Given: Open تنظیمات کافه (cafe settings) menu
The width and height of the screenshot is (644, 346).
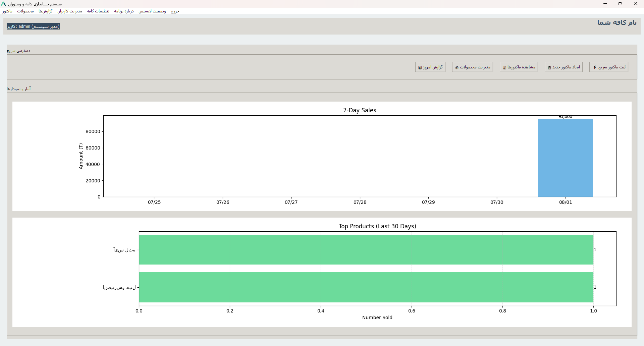Looking at the screenshot, I should coord(98,11).
